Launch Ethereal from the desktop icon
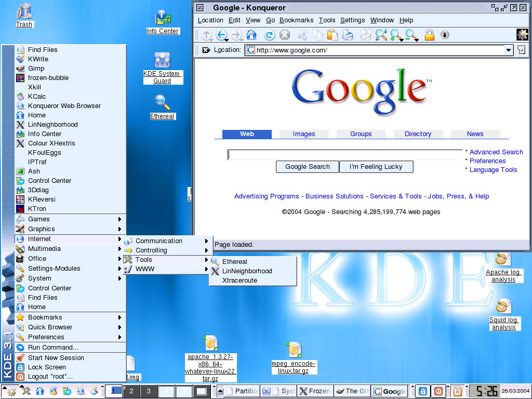The width and height of the screenshot is (532, 399). click(x=162, y=107)
